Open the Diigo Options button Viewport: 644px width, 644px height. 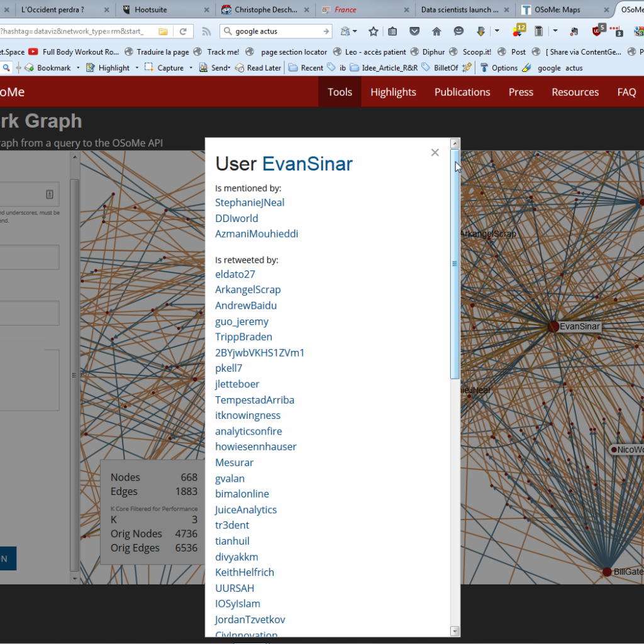[x=499, y=68]
